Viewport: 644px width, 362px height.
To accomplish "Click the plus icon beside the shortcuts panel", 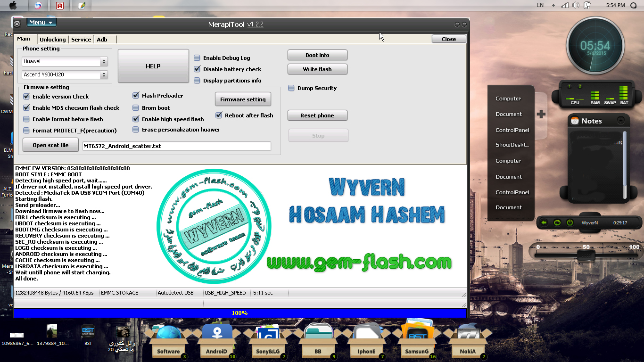I will pyautogui.click(x=541, y=114).
